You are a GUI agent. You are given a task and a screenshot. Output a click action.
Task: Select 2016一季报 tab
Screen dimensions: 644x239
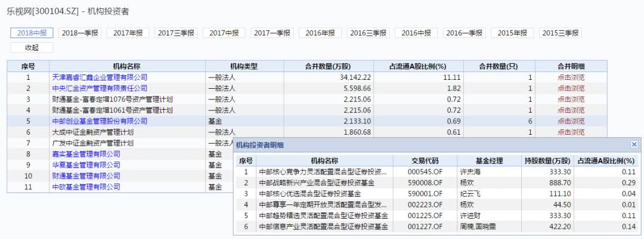464,33
